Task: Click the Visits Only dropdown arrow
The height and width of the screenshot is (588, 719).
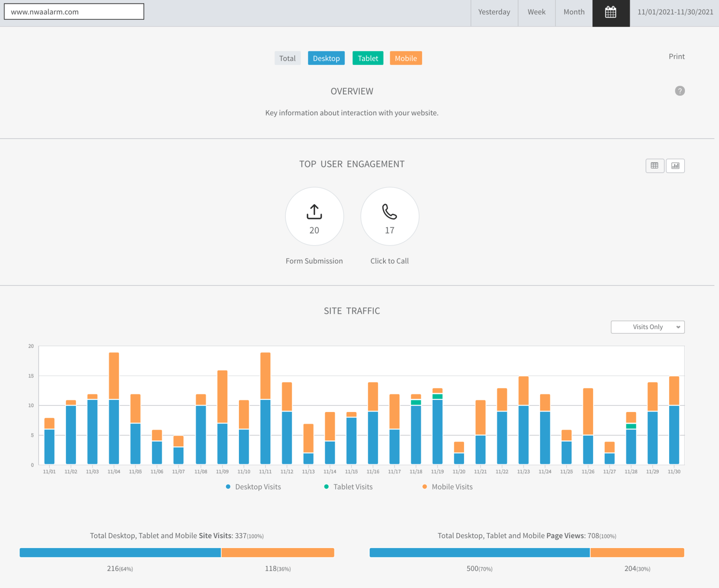Action: click(x=678, y=327)
